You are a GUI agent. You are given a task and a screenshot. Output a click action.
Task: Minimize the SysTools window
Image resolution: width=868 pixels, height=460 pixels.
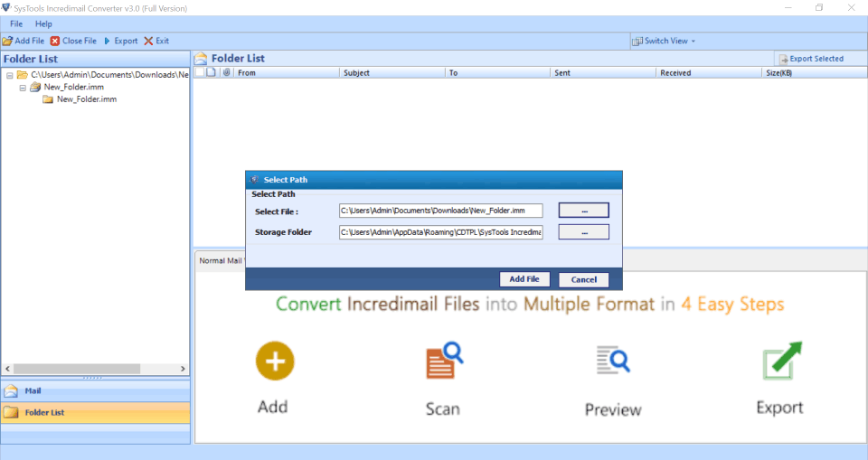tap(788, 8)
